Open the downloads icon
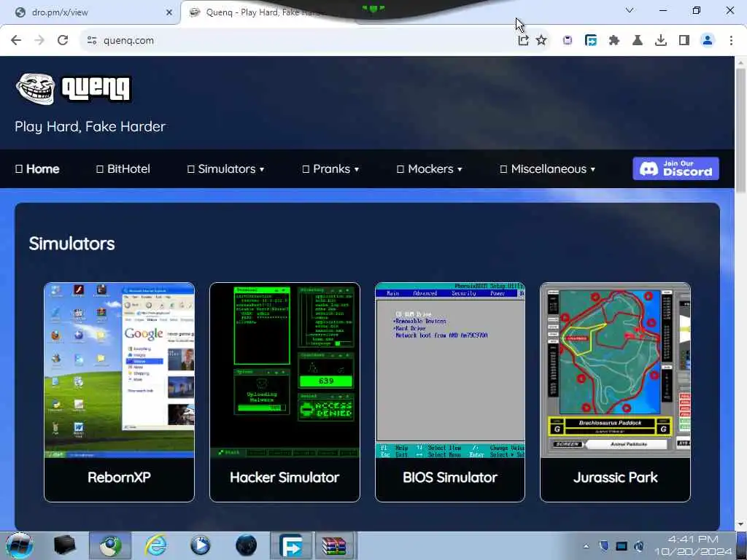Screen dimensions: 747x560 click(x=661, y=41)
